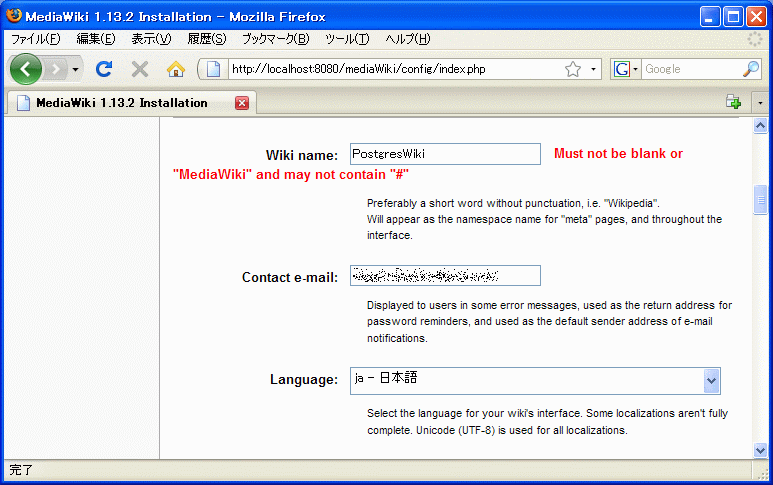Click the scrollbar down arrow
The height and width of the screenshot is (485, 773).
click(x=760, y=450)
